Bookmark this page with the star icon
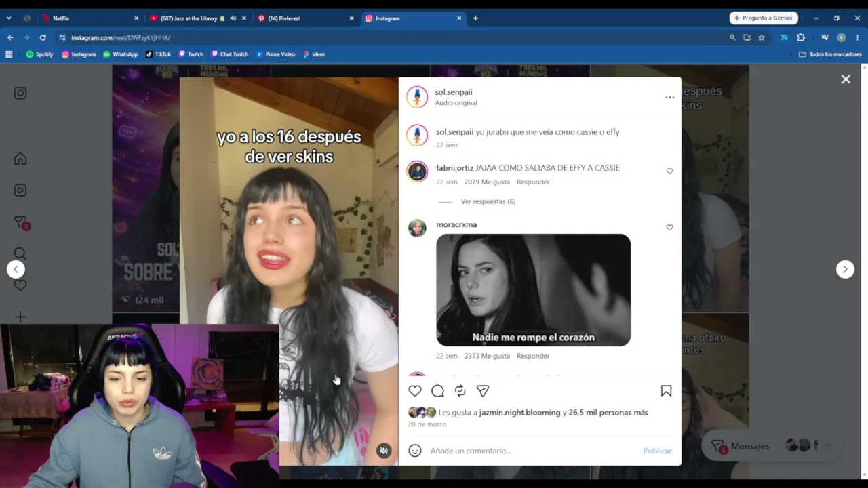The image size is (868, 488). pos(762,37)
